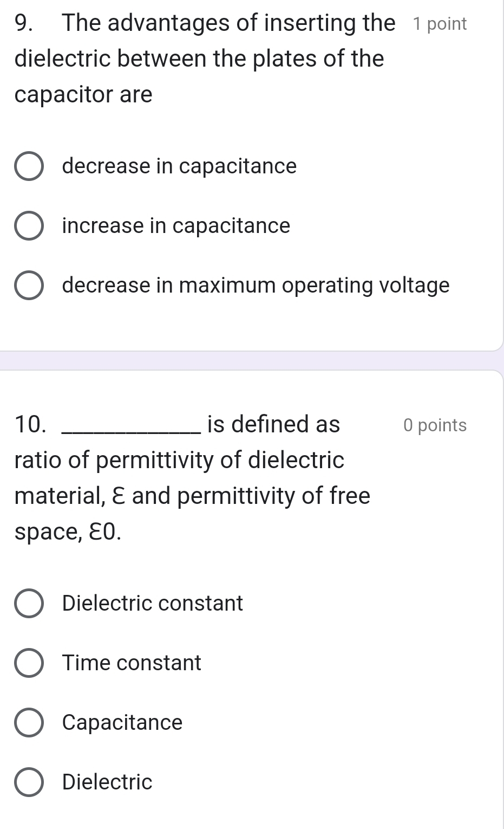Click the '1 point' label on question 9
Screen dimensions: 504x829
tap(439, 24)
